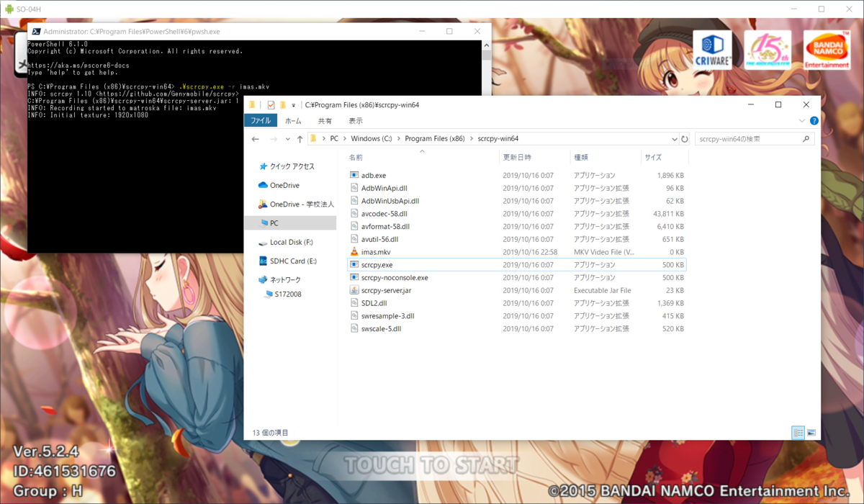Select the S172008 network computer
The width and height of the screenshot is (864, 504).
click(282, 294)
